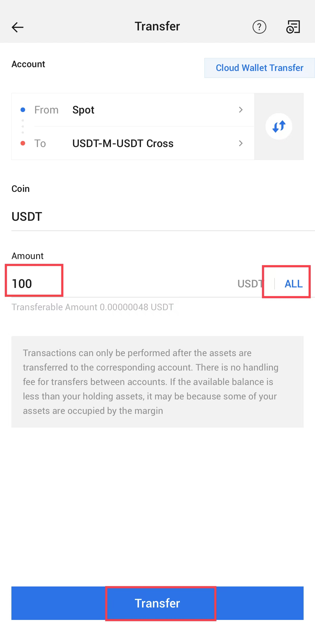This screenshot has width=315, height=644.
Task: Click the red dot beside To
Action: (23, 143)
